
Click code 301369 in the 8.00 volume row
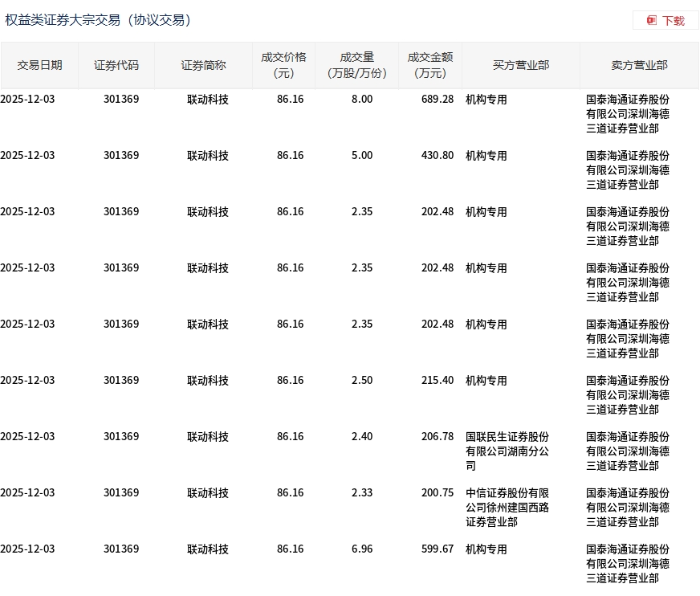coord(121,99)
